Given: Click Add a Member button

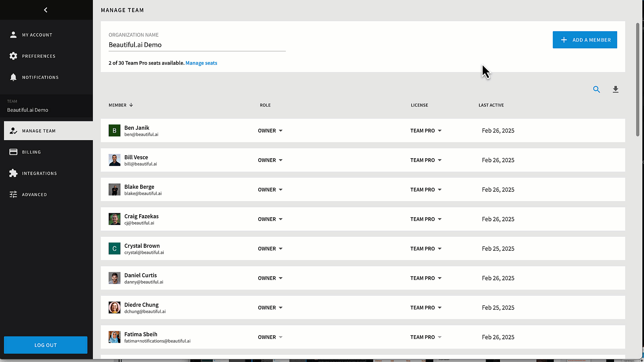Looking at the screenshot, I should (x=585, y=40).
